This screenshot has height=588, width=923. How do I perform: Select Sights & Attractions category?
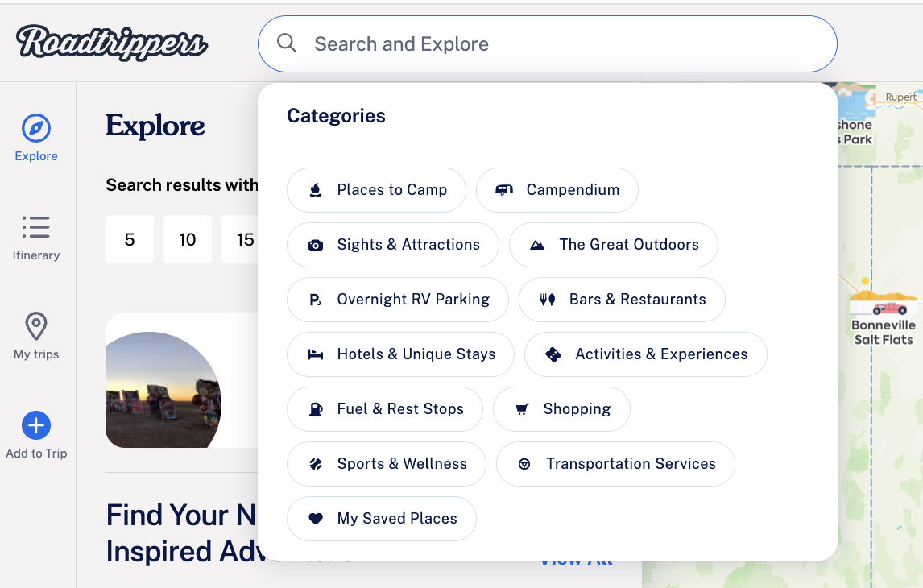[x=393, y=245]
